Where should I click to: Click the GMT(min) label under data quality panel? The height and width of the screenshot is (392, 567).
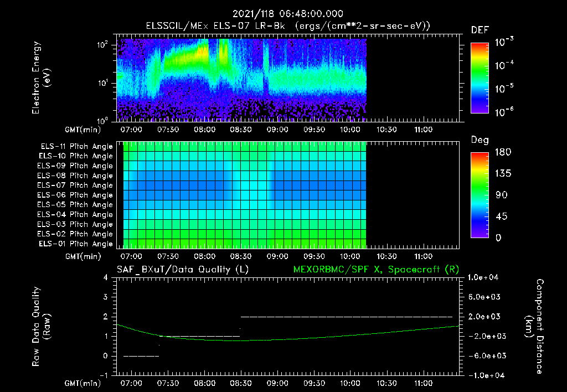coord(83,383)
